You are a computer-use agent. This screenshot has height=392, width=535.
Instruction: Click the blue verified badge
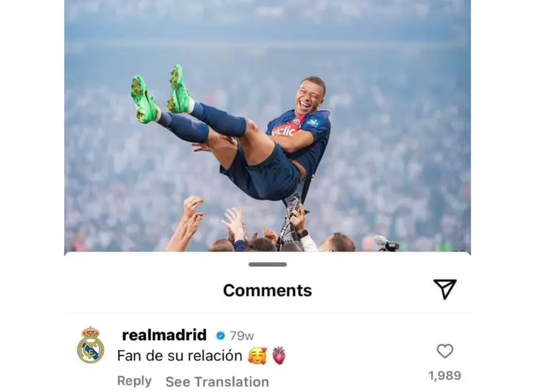tap(220, 336)
